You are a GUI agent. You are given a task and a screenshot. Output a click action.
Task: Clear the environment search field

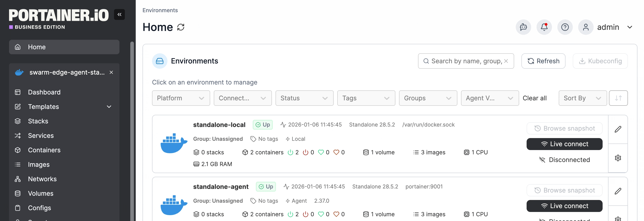(506, 61)
